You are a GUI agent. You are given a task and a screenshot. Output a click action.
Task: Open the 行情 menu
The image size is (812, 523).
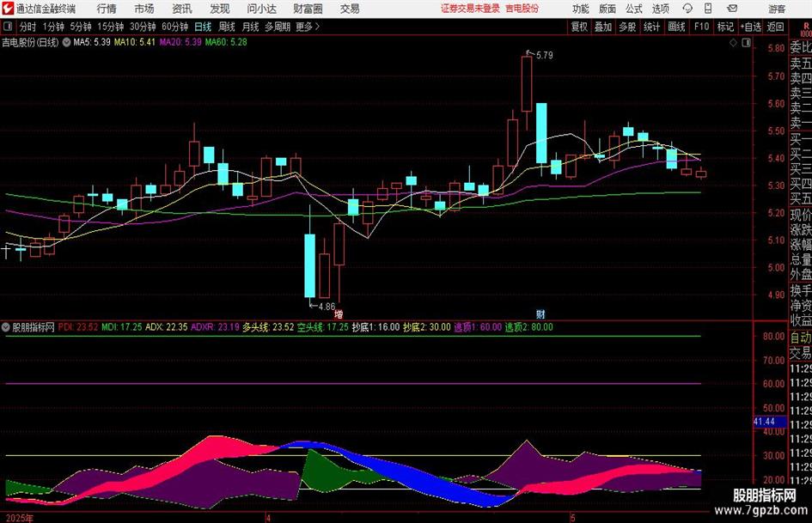tap(107, 9)
